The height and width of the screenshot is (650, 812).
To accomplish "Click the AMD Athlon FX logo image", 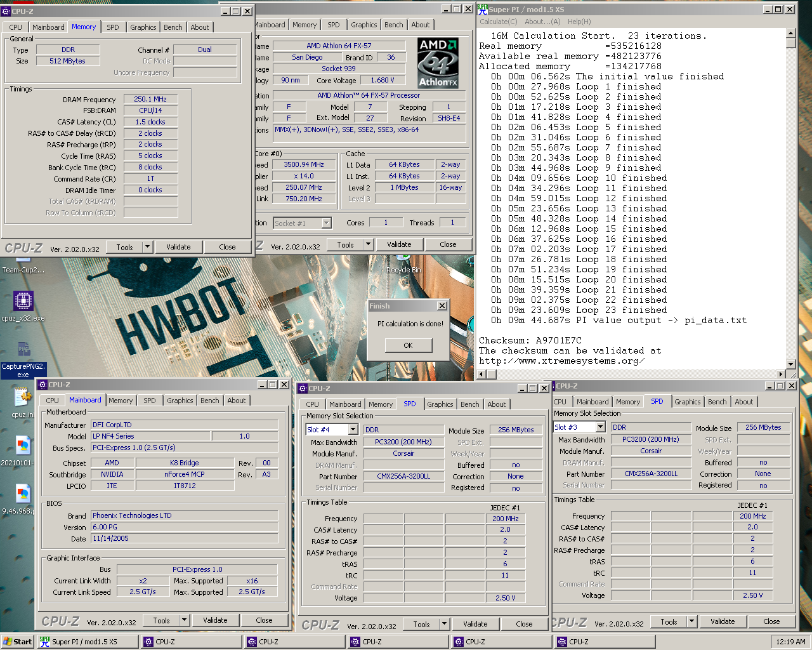I will (438, 62).
